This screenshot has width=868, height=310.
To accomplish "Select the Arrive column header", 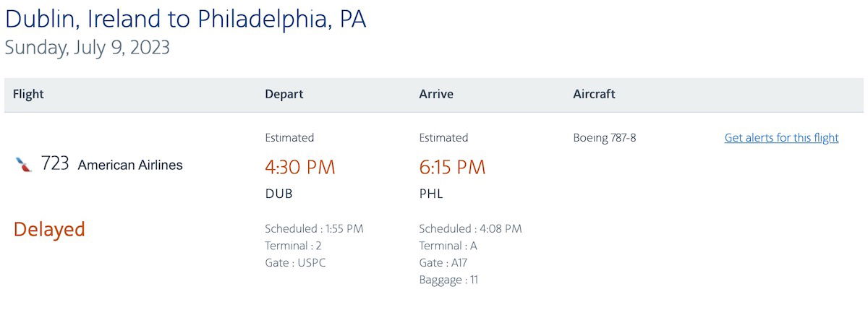I will pos(436,94).
